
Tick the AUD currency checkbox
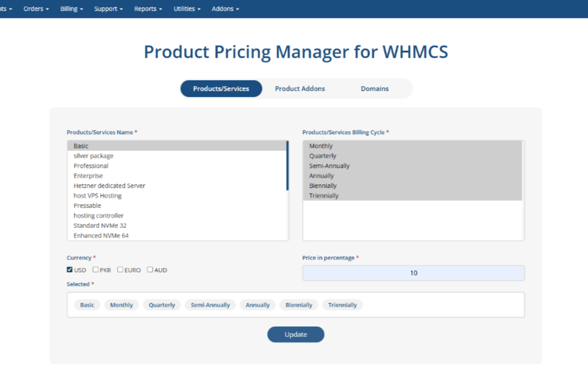150,270
